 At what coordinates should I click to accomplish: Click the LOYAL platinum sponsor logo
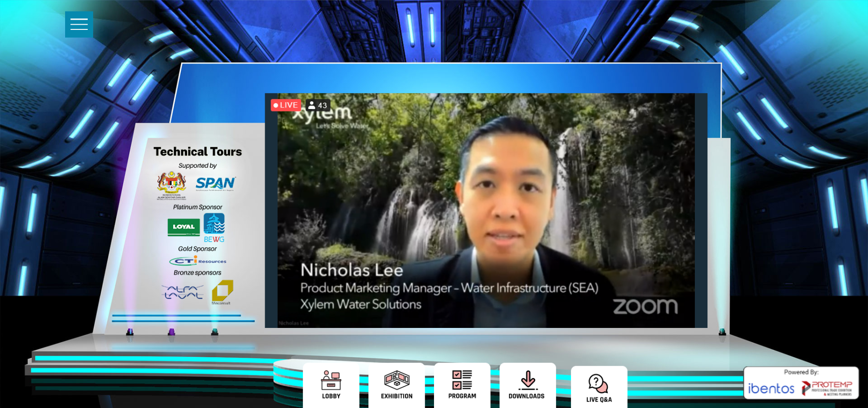click(184, 227)
